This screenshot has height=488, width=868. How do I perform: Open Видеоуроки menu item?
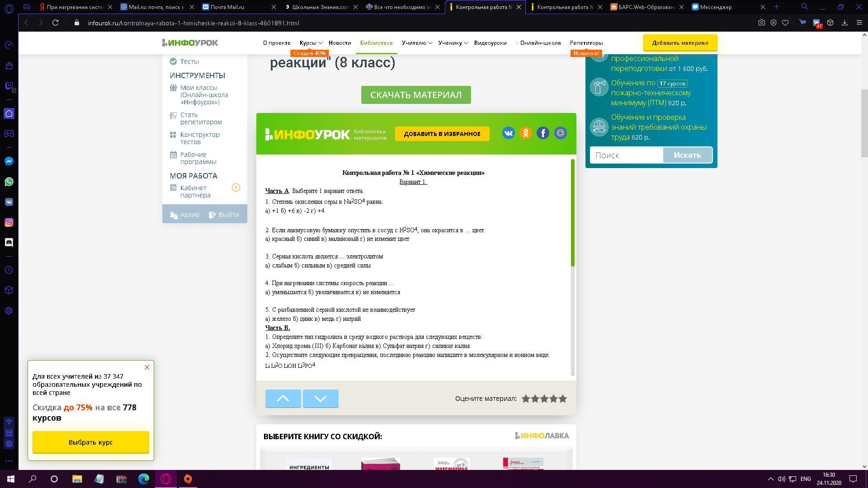tap(490, 43)
